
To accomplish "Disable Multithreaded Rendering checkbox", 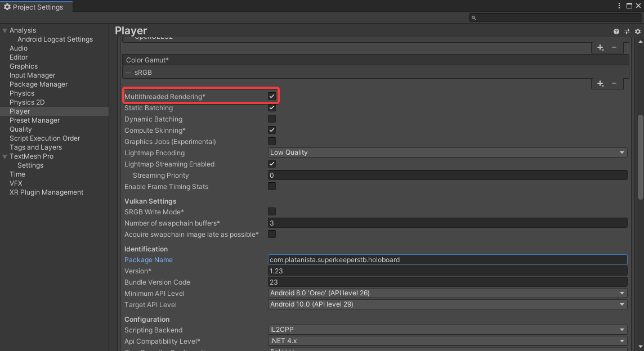I will pos(272,97).
